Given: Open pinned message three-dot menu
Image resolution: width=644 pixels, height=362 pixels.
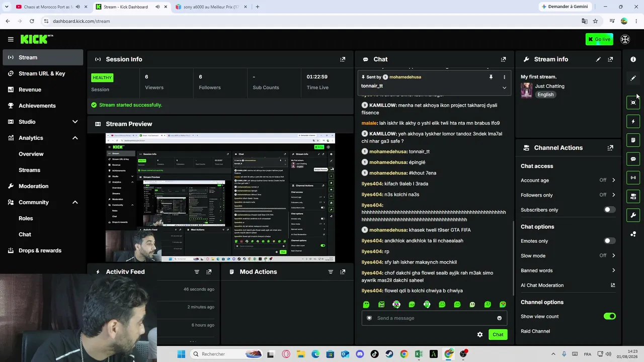Looking at the screenshot, I should coord(504,77).
